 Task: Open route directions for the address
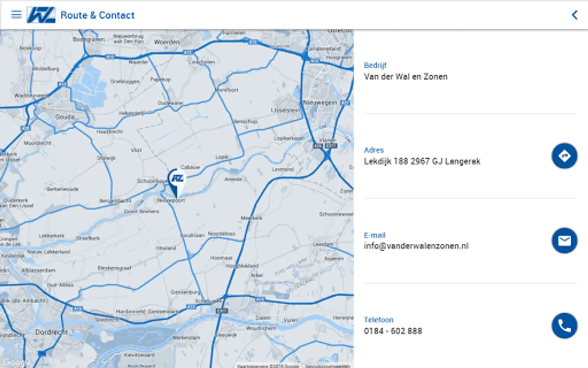pyautogui.click(x=564, y=156)
